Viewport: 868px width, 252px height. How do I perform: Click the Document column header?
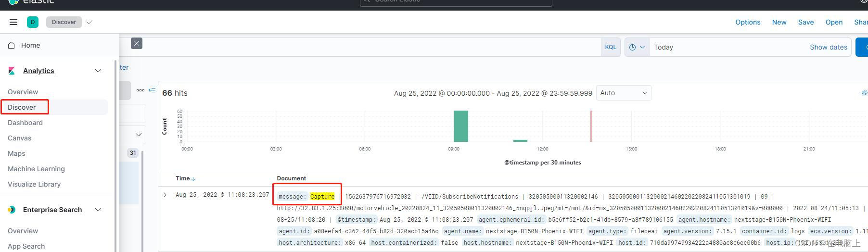[291, 178]
